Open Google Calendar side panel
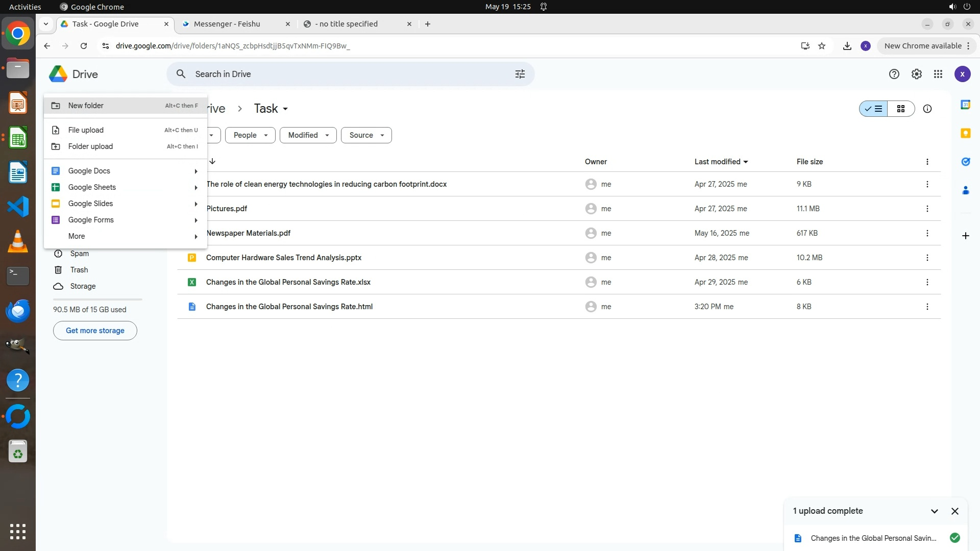The width and height of the screenshot is (980, 551). 965,105
